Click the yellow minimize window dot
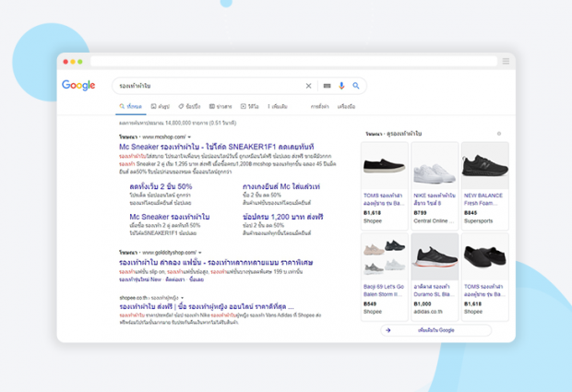Image resolution: width=572 pixels, height=392 pixels. [x=73, y=62]
